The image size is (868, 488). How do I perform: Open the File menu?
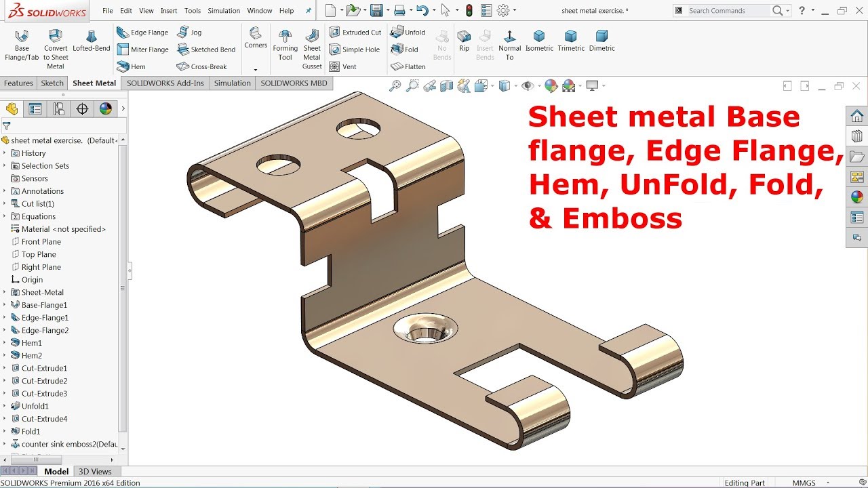point(108,11)
